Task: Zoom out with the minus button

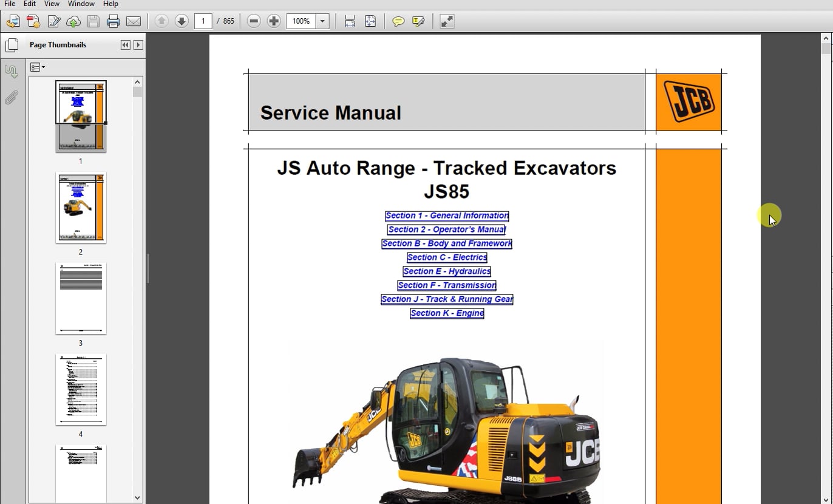Action: (x=254, y=21)
